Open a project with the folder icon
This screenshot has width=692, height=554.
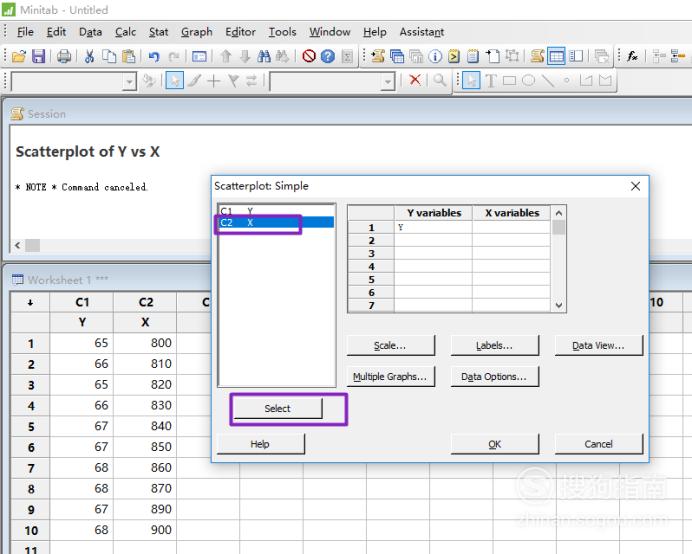coord(19,57)
